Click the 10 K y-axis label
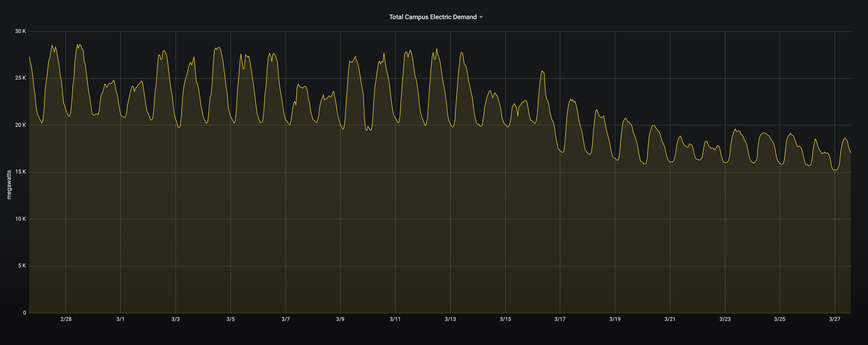The width and height of the screenshot is (868, 345). (x=20, y=219)
